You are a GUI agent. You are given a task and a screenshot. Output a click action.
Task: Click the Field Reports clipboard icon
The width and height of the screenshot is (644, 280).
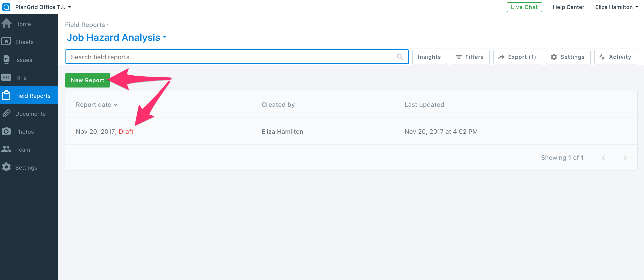6,95
